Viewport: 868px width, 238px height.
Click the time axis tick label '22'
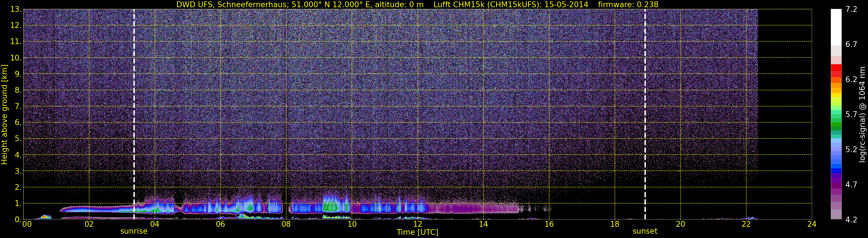tap(746, 224)
